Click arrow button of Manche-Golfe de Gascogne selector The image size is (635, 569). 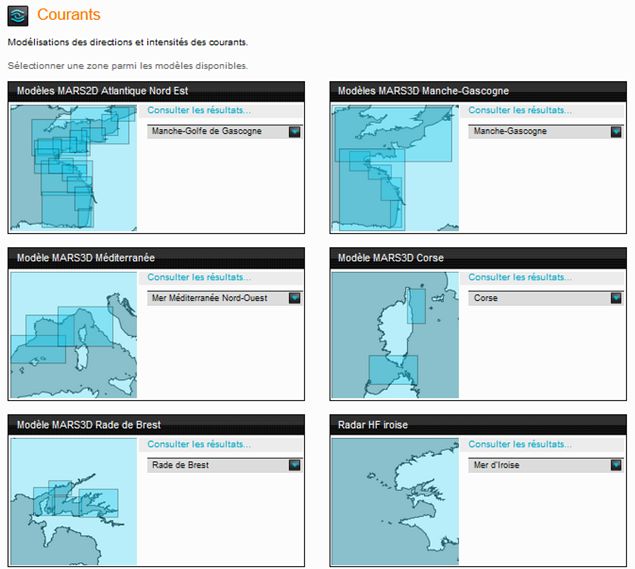[x=294, y=132]
